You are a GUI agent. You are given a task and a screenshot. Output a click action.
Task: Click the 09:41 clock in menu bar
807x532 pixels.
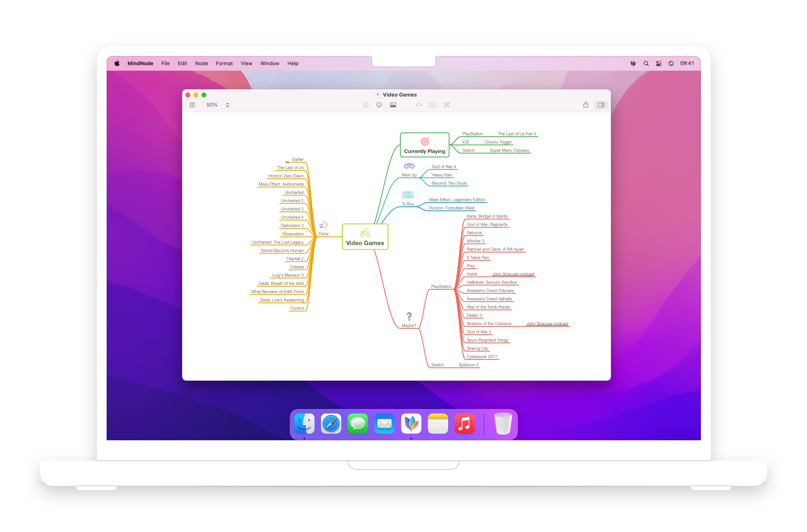(x=687, y=63)
